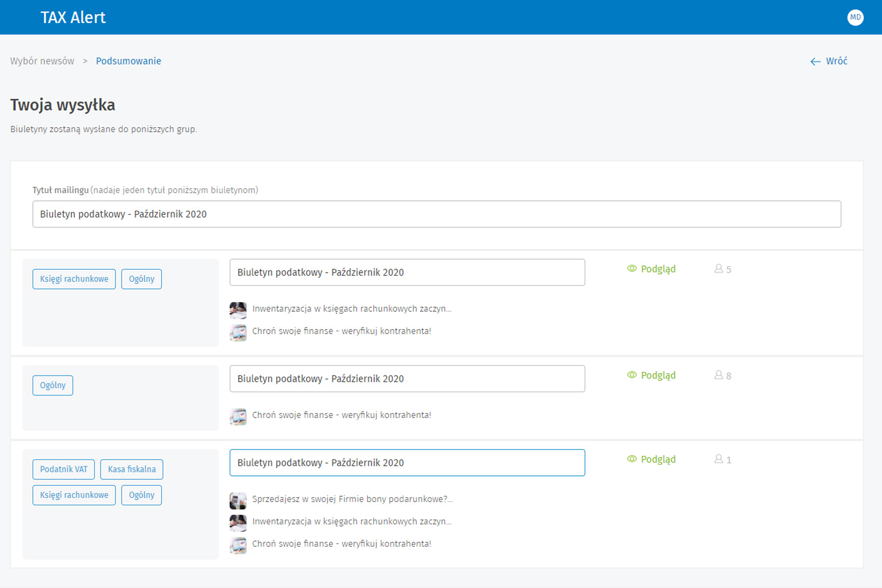This screenshot has height=588, width=882.
Task: Click the recipients icon showing 1
Action: (x=719, y=459)
